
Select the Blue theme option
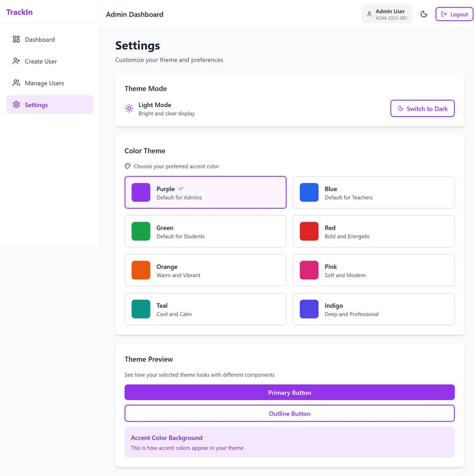[x=373, y=192]
